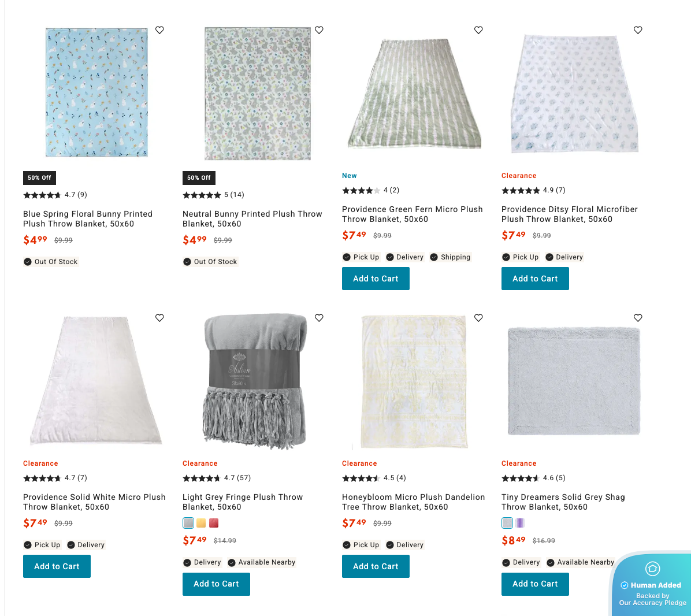Open the Neutral Bunny Printed Plush Throw product link
This screenshot has height=616, width=691.
252,218
